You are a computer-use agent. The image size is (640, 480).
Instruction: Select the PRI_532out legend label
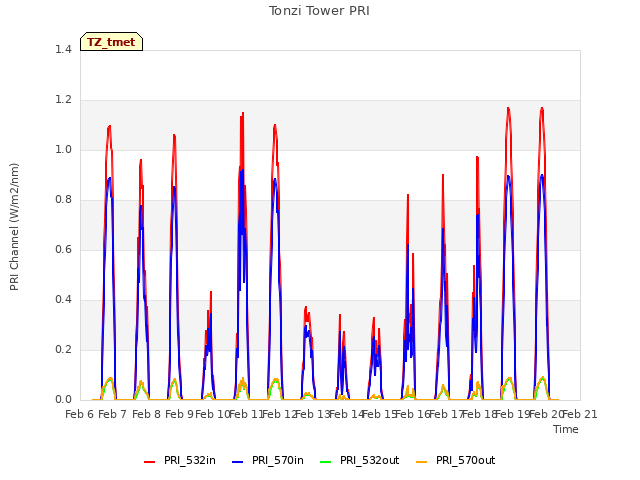tap(369, 460)
